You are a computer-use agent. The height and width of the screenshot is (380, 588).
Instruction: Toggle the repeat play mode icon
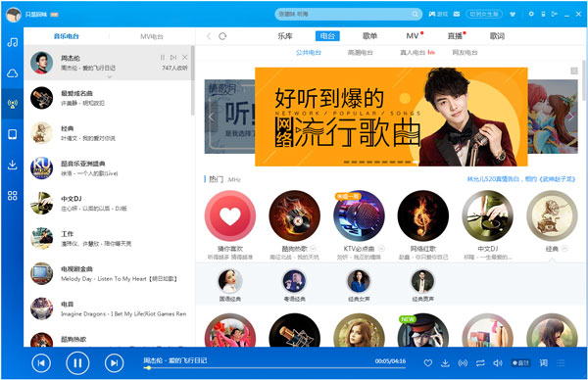480,362
